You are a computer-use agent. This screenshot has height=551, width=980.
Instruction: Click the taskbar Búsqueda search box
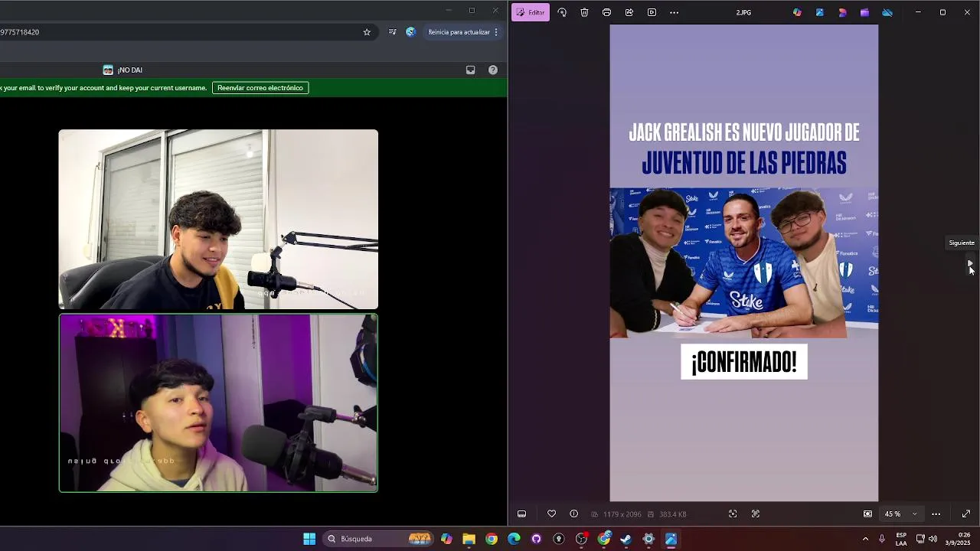pyautogui.click(x=378, y=539)
